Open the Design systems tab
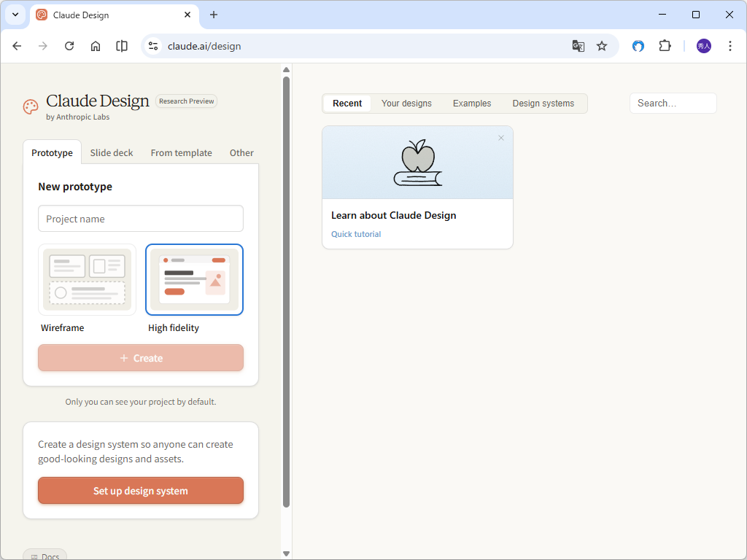 tap(543, 104)
